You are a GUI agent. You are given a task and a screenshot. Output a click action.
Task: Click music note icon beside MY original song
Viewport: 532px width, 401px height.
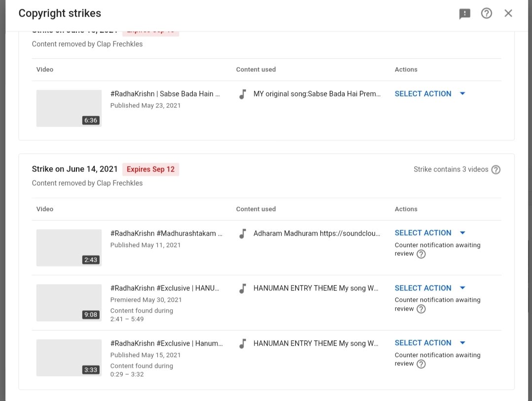pyautogui.click(x=243, y=94)
